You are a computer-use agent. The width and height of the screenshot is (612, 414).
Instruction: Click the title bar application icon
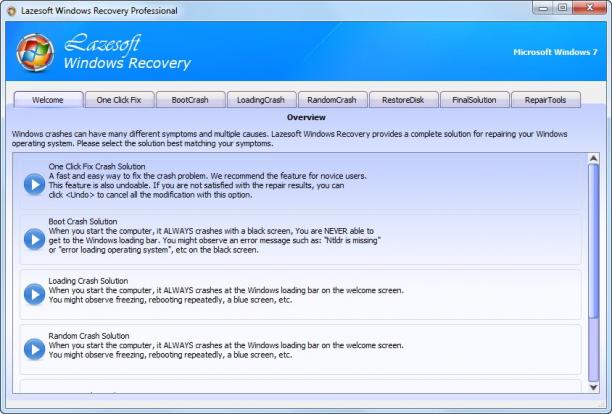pos(12,11)
